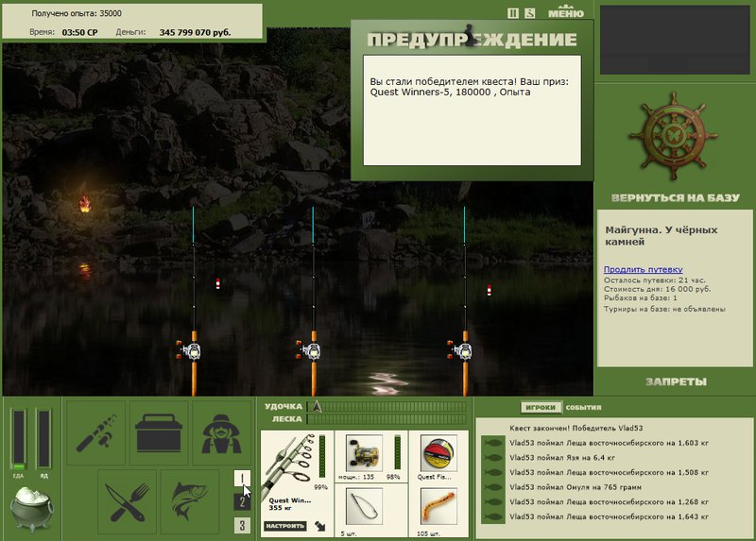Screen dimensions: 756x541
Task: Click the left fishing rod reel
Action: [191, 350]
